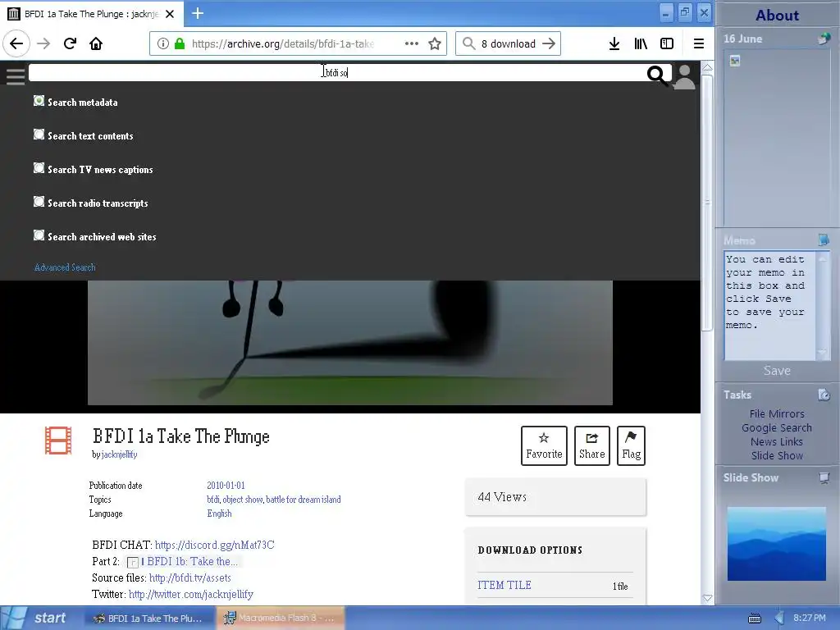
Task: Select the BFDI 1a Take The Plunge tab
Action: (x=91, y=14)
